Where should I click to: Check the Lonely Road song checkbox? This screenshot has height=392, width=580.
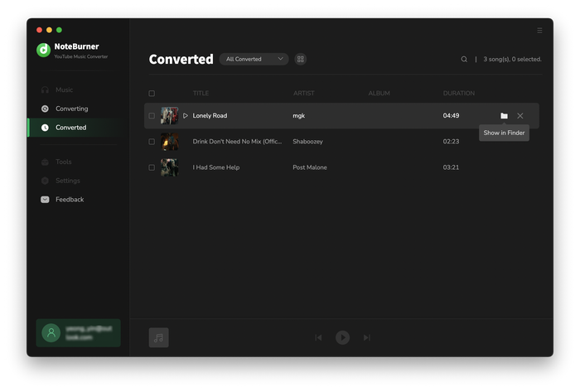click(x=152, y=116)
